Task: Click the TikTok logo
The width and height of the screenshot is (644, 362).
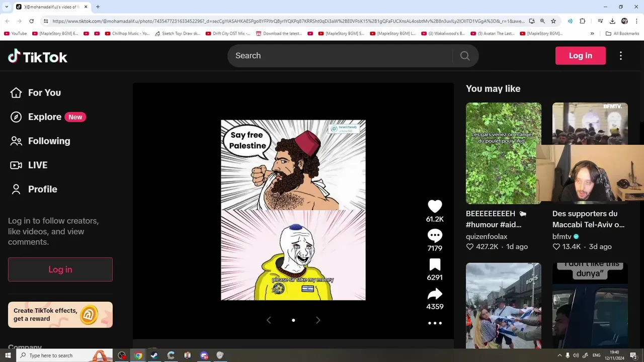Action: [38, 56]
